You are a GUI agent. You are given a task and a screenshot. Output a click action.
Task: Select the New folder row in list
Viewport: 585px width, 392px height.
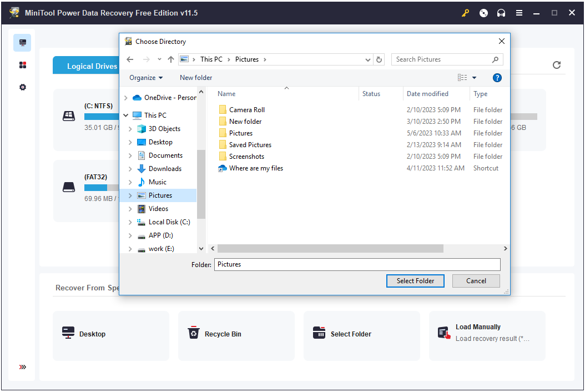click(x=360, y=122)
